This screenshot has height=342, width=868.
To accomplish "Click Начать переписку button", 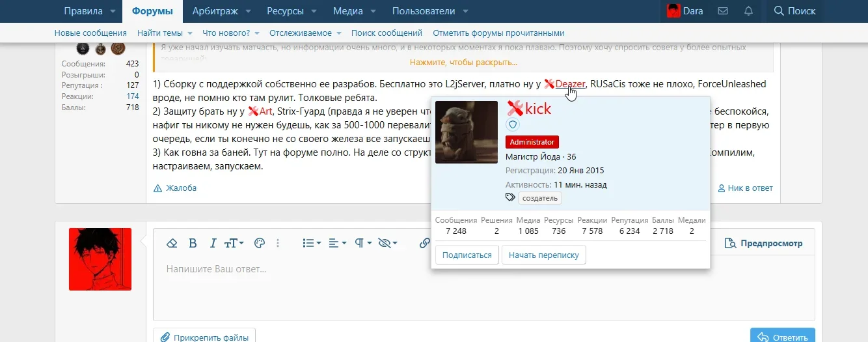I will [x=544, y=255].
